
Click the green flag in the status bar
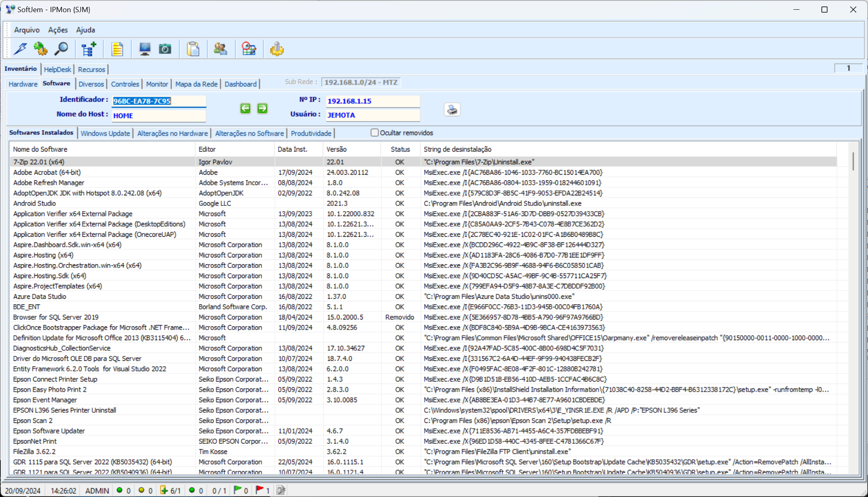(238, 490)
